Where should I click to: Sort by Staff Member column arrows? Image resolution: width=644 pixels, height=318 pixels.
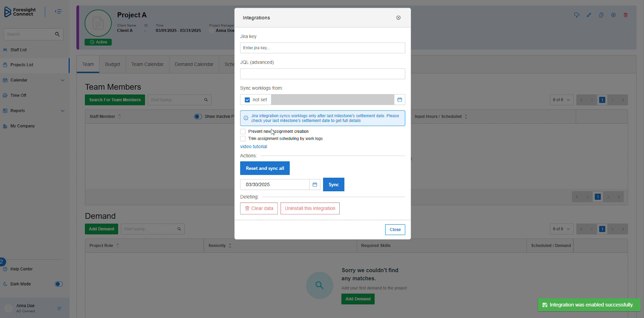(x=120, y=116)
